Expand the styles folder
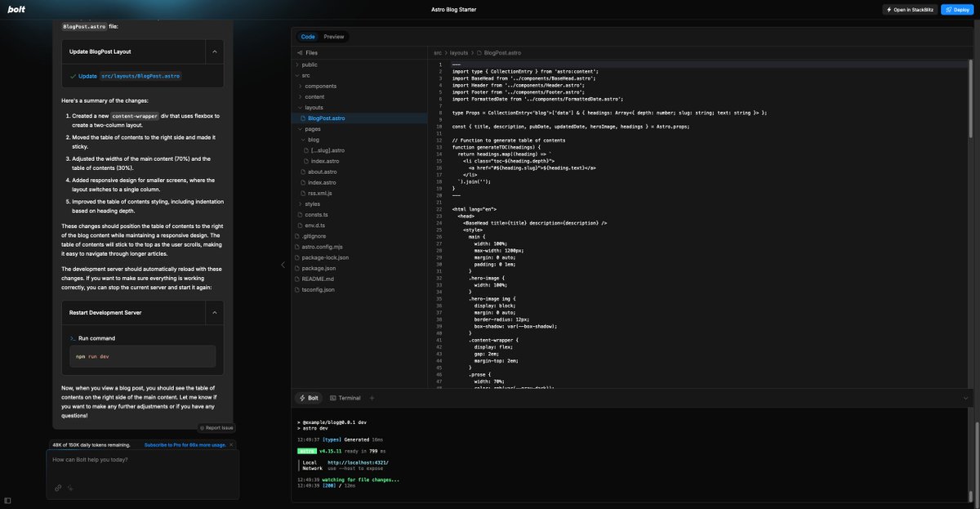 pos(360,203)
